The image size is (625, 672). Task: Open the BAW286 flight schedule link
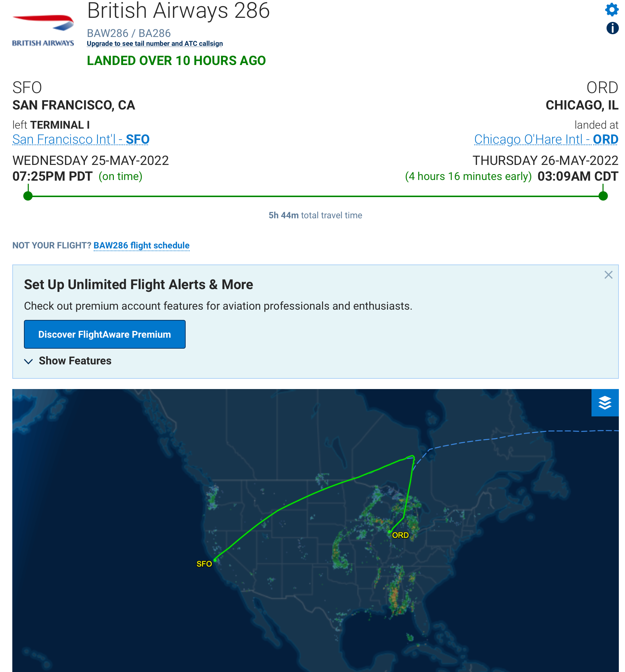pyautogui.click(x=142, y=245)
